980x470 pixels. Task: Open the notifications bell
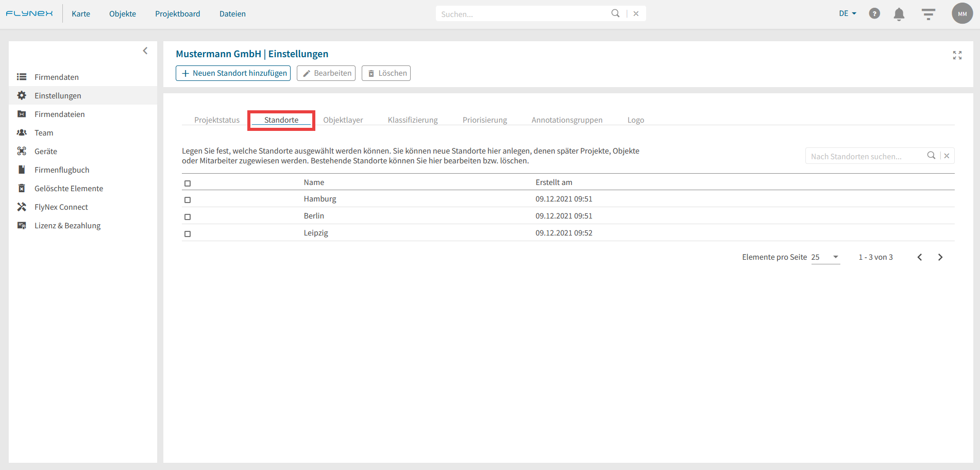pyautogui.click(x=899, y=14)
